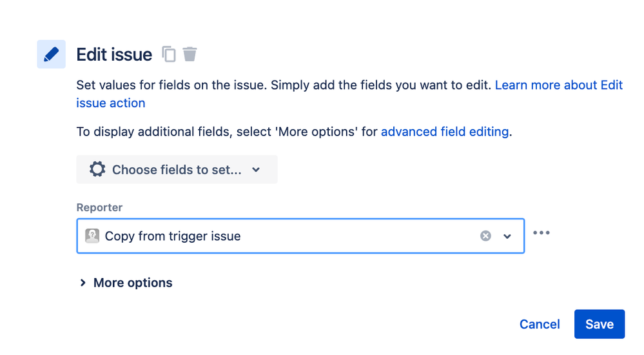This screenshot has width=644, height=355.
Task: Click the arrow on Choose fields to set
Action: [256, 170]
